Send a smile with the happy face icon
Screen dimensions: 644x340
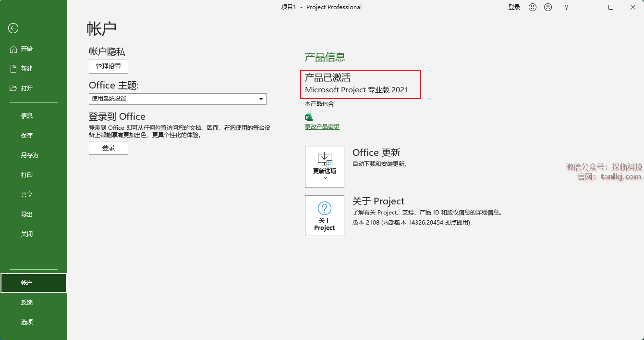click(533, 7)
